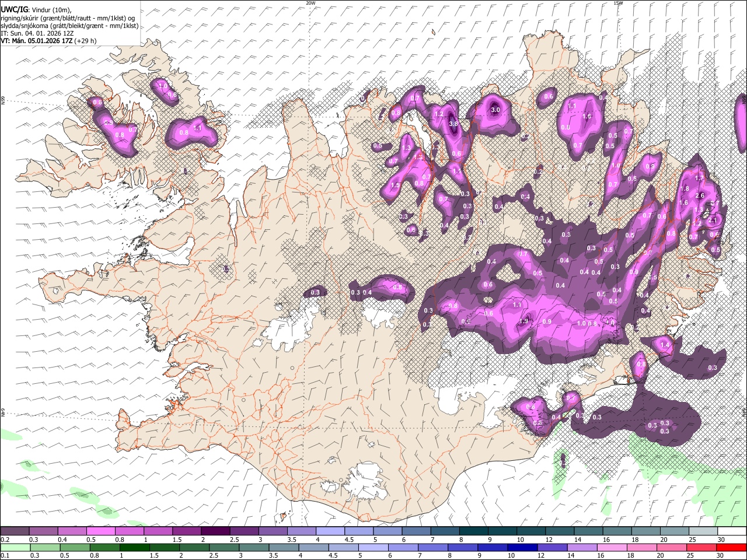Click the '3.8' snowfall value on map
Image resolution: width=747 pixels, height=560 pixels.
point(453,124)
